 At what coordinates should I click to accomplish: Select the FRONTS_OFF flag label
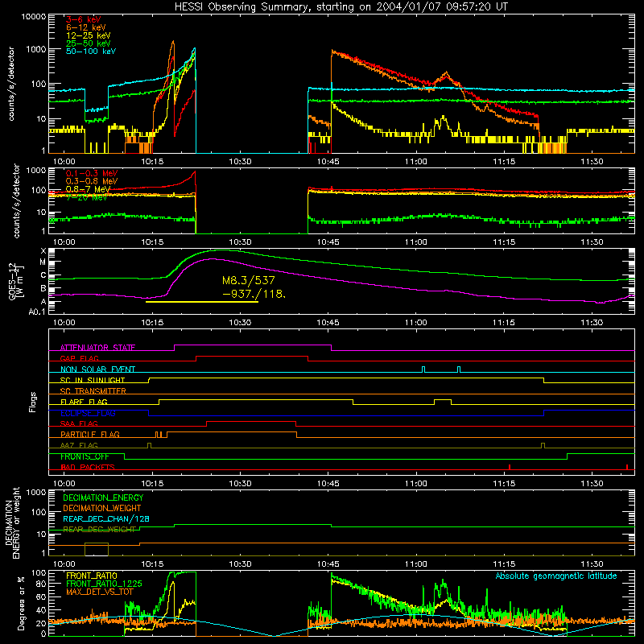85,456
